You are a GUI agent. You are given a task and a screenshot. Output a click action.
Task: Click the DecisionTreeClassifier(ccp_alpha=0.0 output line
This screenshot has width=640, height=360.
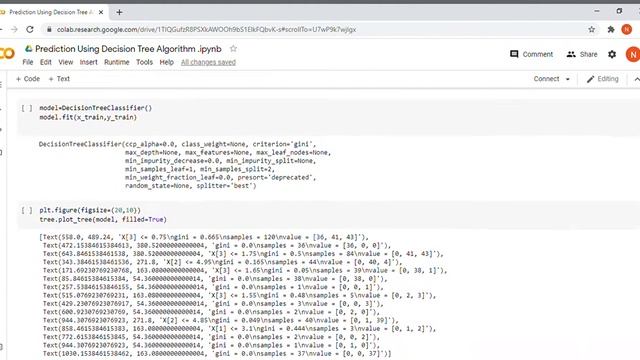[x=178, y=144]
